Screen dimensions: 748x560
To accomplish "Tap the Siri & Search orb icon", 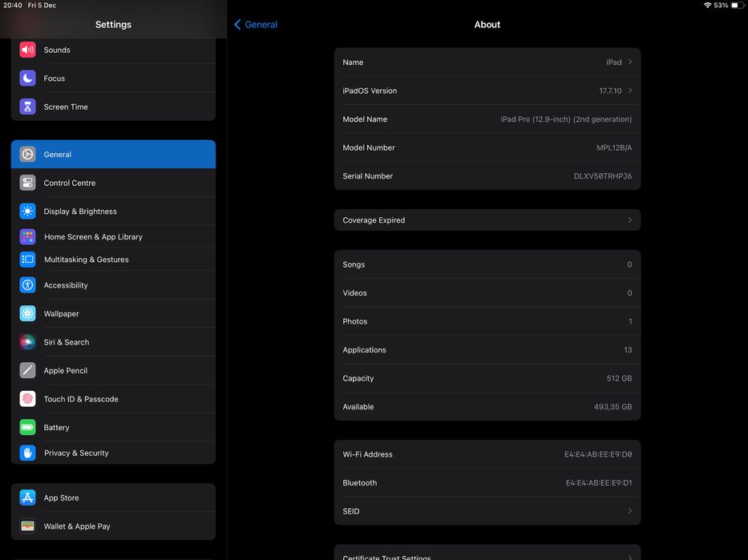I will click(28, 342).
